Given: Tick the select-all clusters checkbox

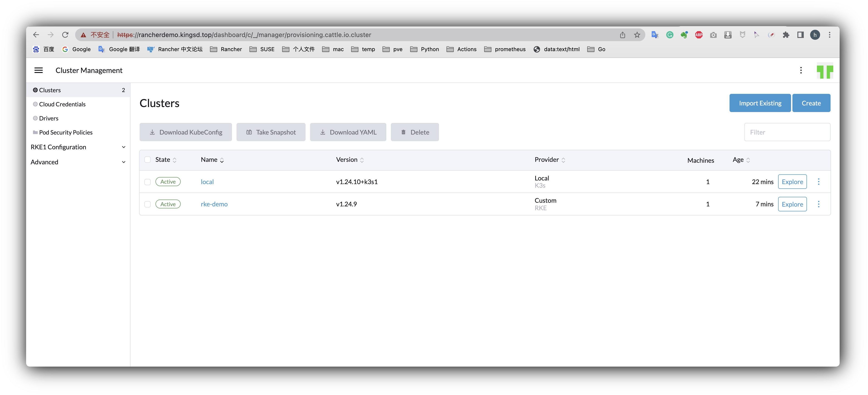Looking at the screenshot, I should [x=148, y=160].
